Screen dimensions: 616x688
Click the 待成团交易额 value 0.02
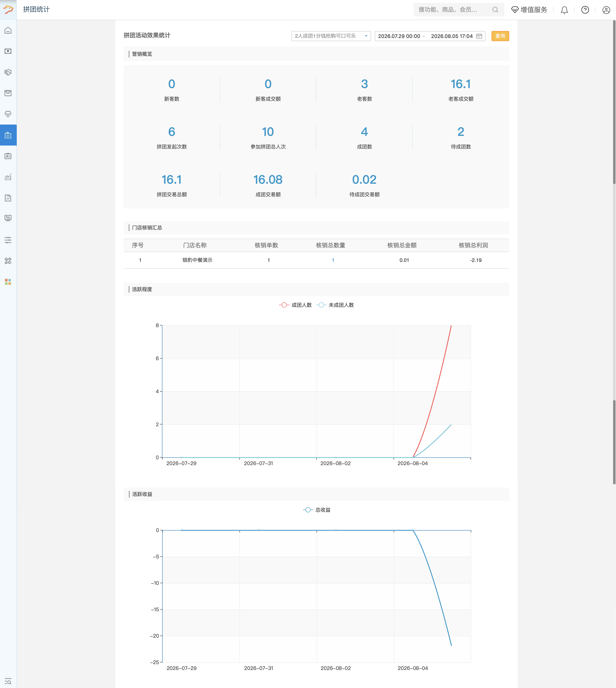[364, 179]
